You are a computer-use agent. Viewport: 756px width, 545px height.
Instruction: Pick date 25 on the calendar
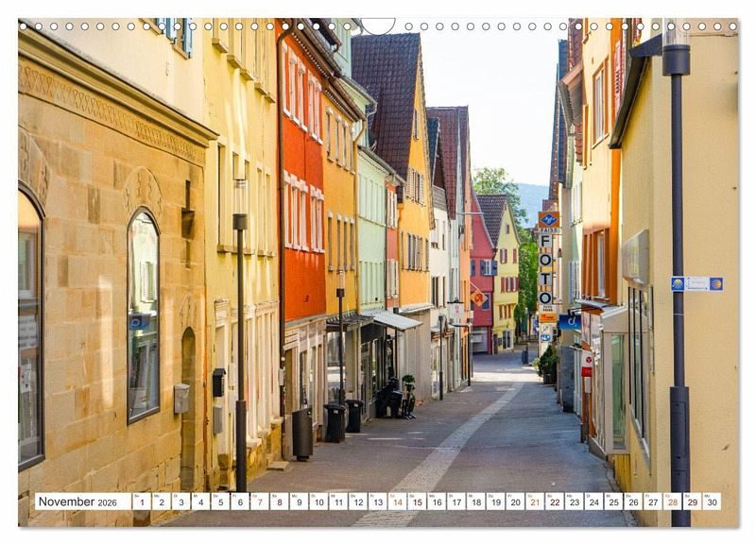pyautogui.click(x=614, y=502)
